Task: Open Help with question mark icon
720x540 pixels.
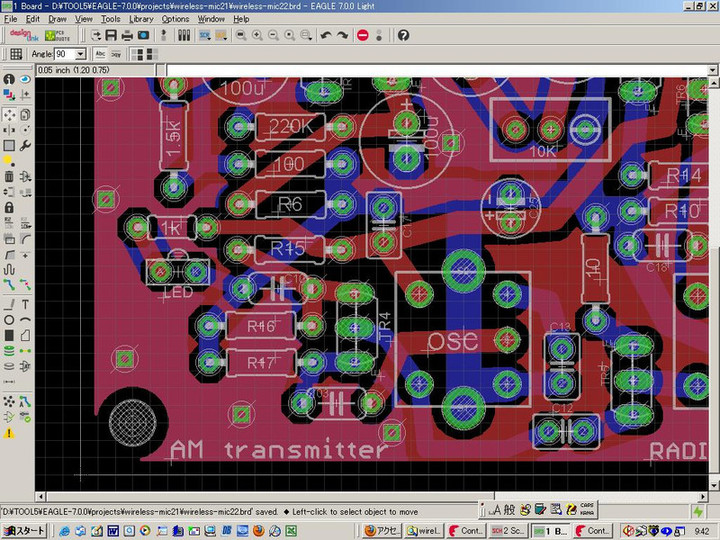Action: [x=403, y=35]
